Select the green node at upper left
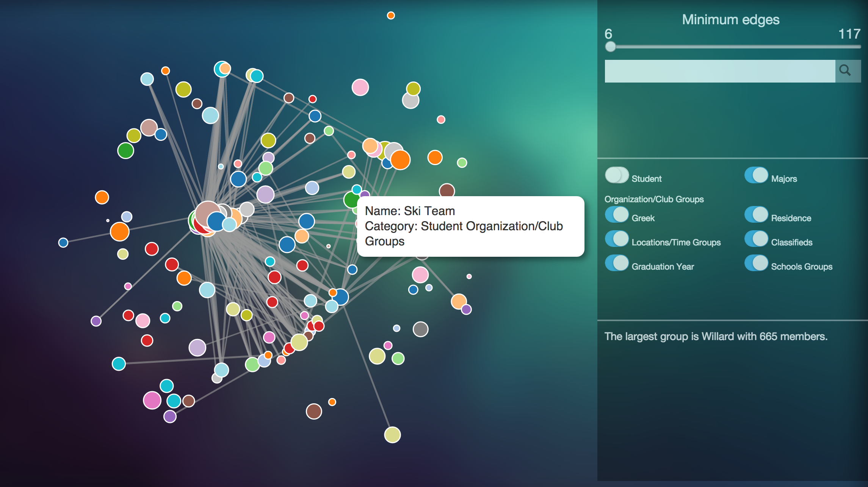Viewport: 868px width, 487px height. (125, 151)
